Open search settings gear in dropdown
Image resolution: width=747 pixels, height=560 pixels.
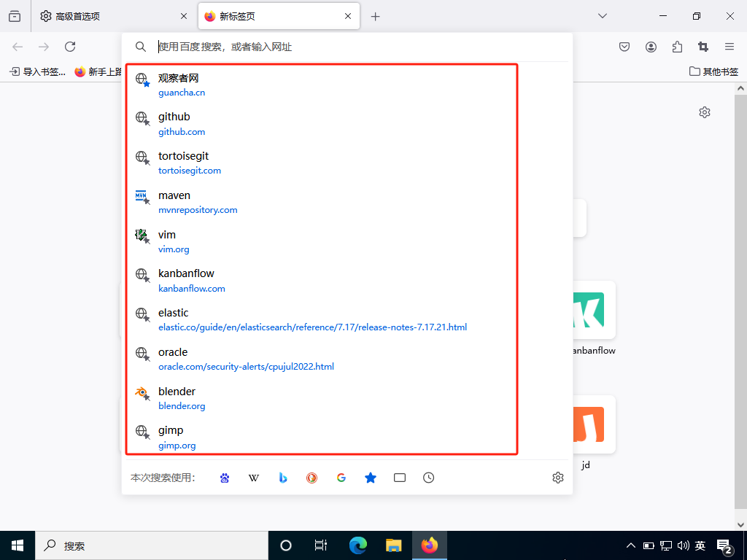pyautogui.click(x=558, y=478)
